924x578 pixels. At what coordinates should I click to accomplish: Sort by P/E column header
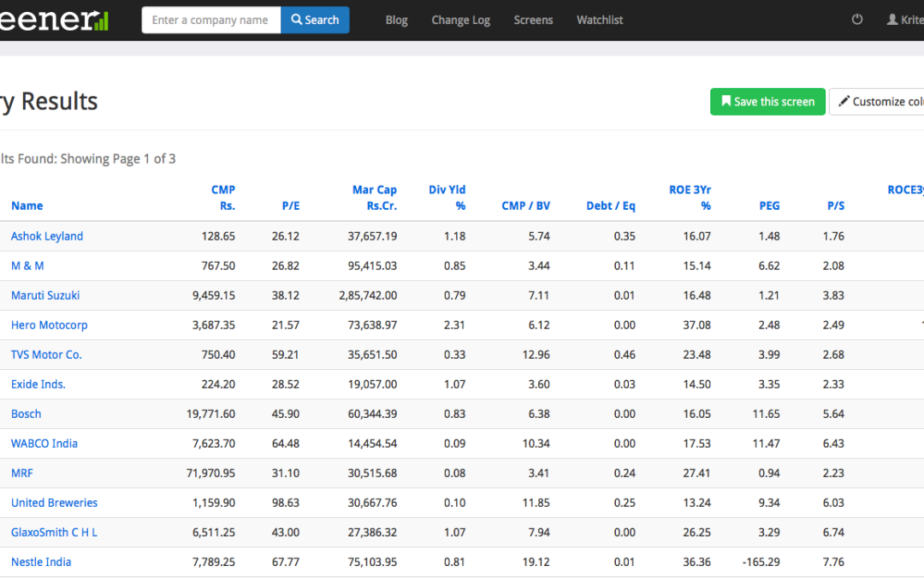[x=291, y=206]
